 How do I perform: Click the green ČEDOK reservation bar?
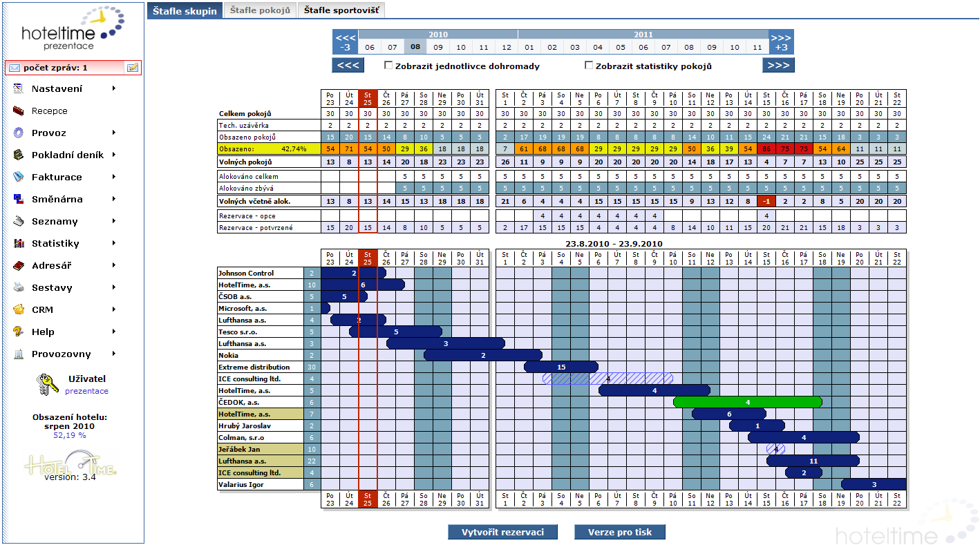(x=748, y=402)
